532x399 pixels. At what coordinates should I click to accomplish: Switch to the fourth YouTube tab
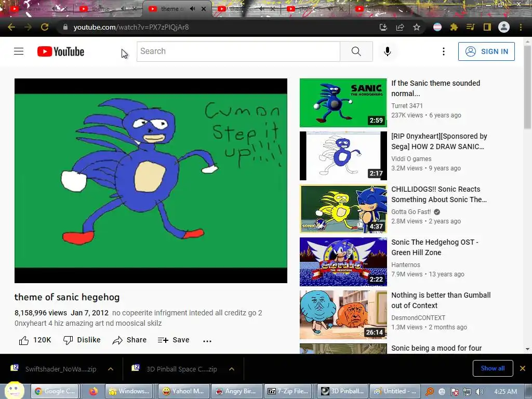pos(247,9)
